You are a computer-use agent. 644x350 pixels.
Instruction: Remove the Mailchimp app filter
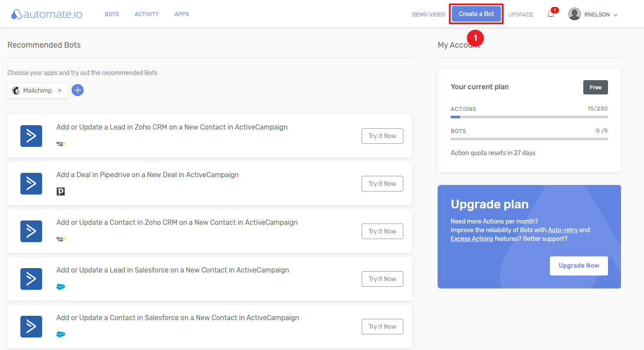click(x=60, y=91)
